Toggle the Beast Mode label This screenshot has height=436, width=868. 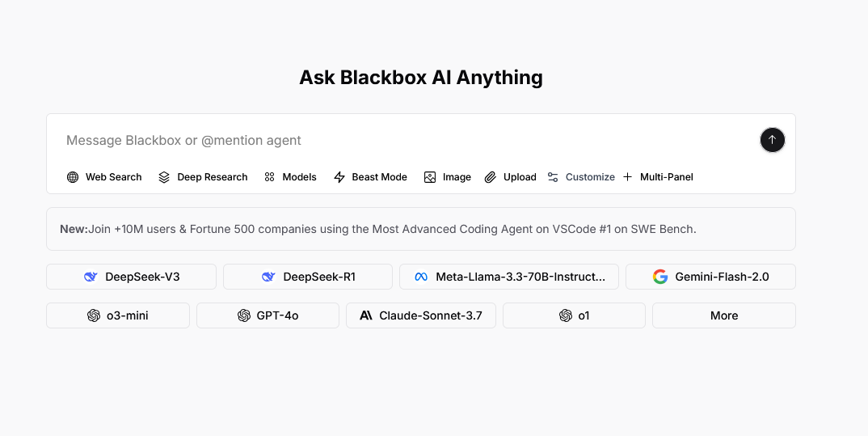379,176
